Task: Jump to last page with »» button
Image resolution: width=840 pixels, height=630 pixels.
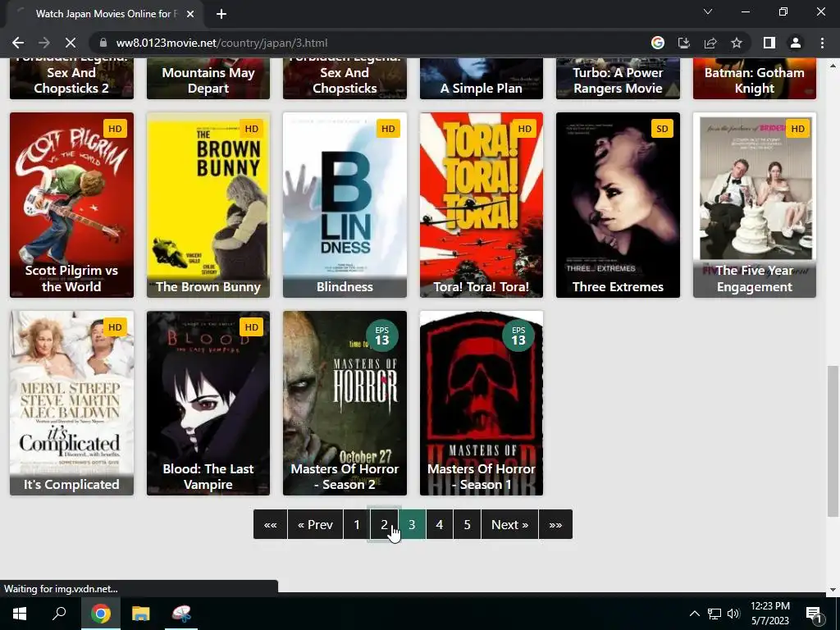Action: (x=555, y=524)
